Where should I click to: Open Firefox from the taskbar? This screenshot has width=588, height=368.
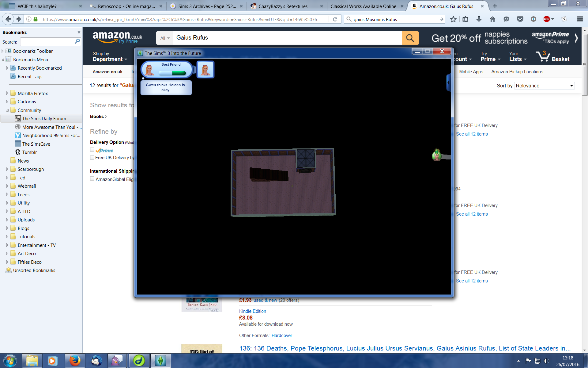point(75,361)
